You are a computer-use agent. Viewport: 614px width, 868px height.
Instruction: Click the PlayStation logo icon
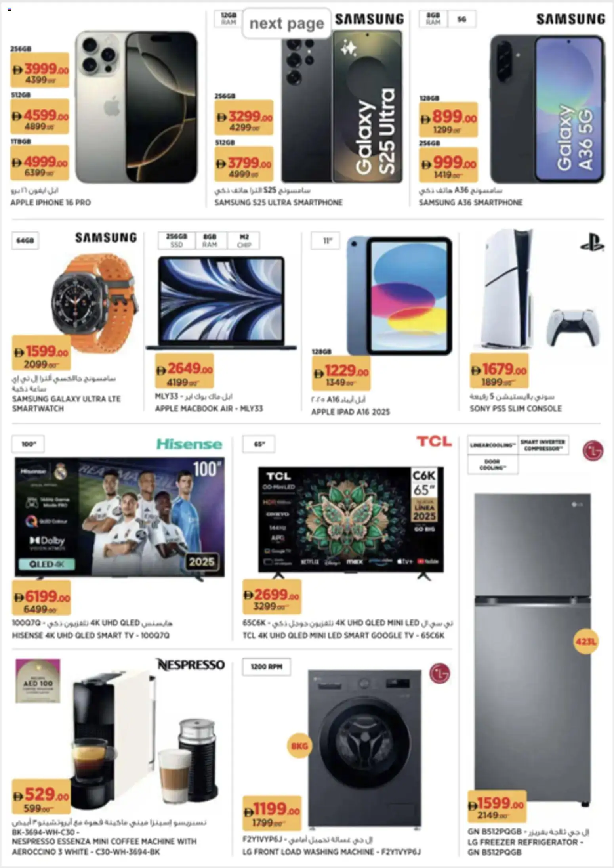point(592,242)
